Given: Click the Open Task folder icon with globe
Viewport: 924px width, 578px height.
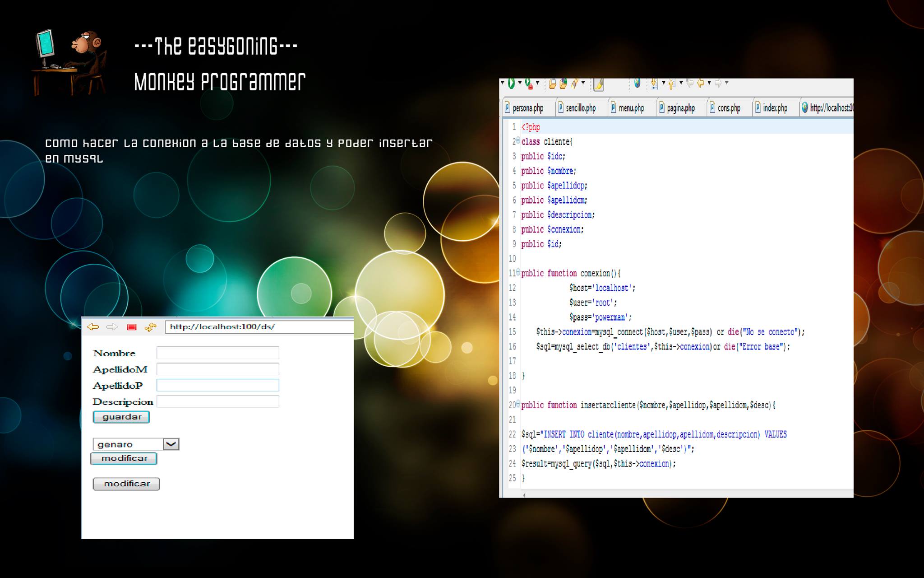Looking at the screenshot, I should click(x=563, y=84).
